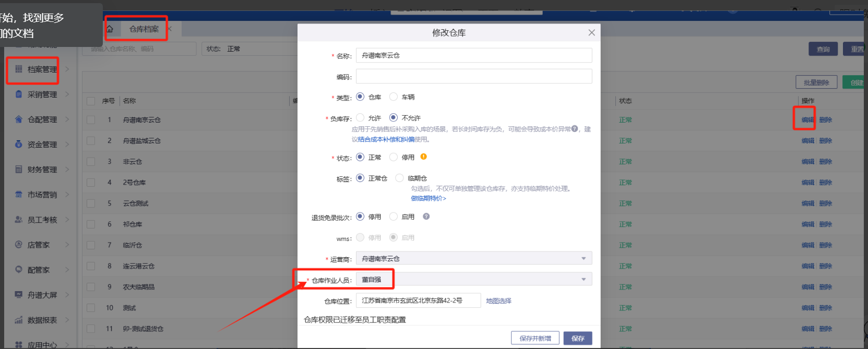The image size is (868, 349).
Task: Tick checkbox for row 3 非云仓
Action: [91, 162]
